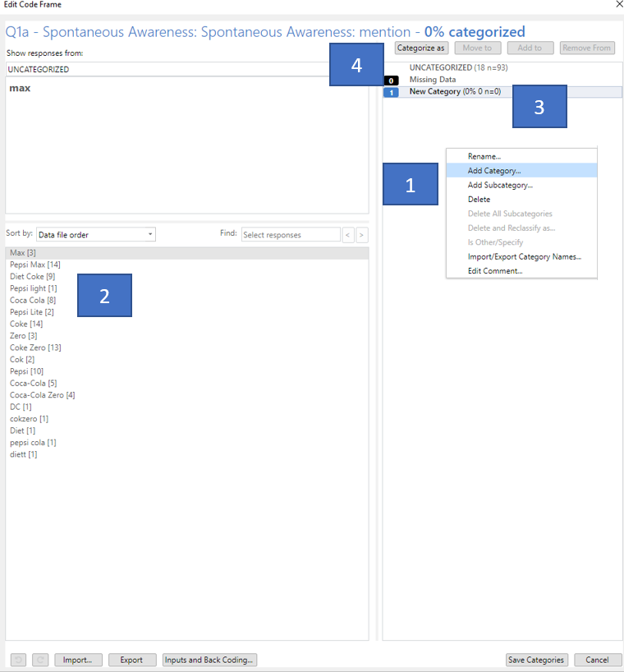Click the bold max text in preview
Viewport: 624px width, 672px height.
(x=21, y=88)
